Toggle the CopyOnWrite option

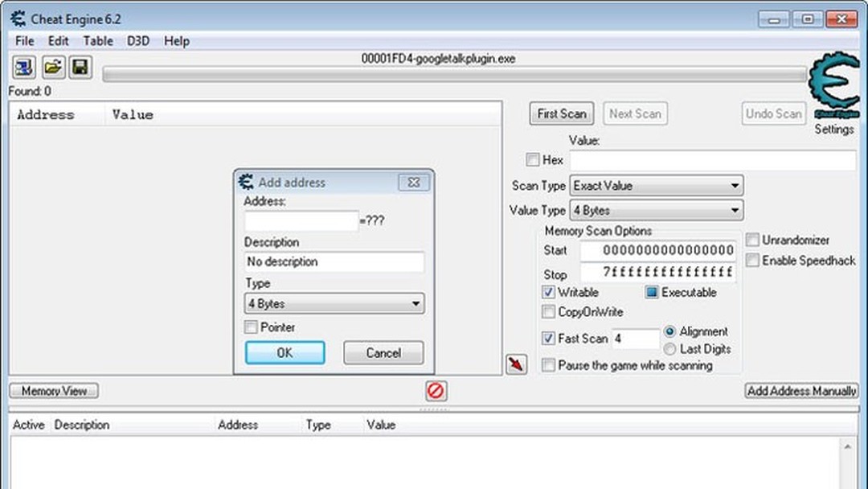(549, 312)
